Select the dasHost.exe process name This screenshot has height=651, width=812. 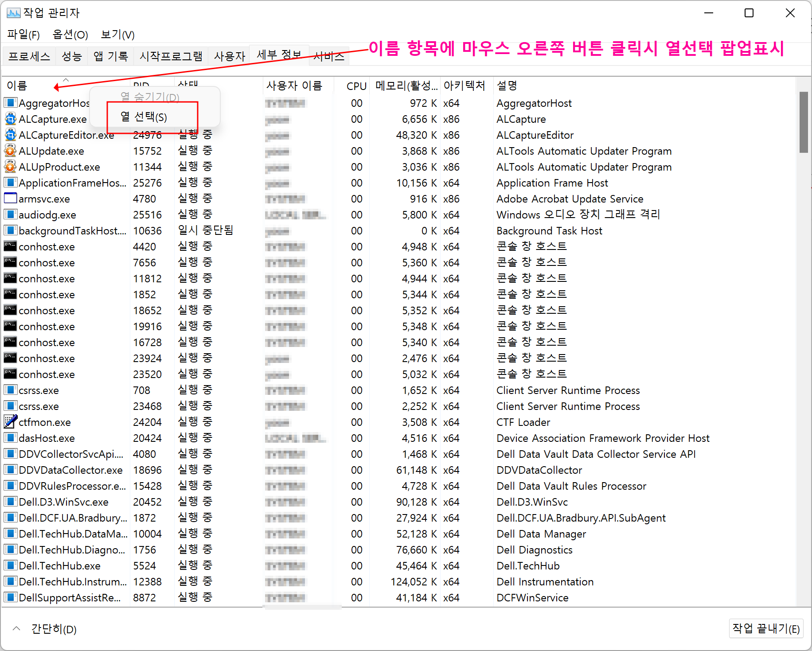pyautogui.click(x=47, y=438)
